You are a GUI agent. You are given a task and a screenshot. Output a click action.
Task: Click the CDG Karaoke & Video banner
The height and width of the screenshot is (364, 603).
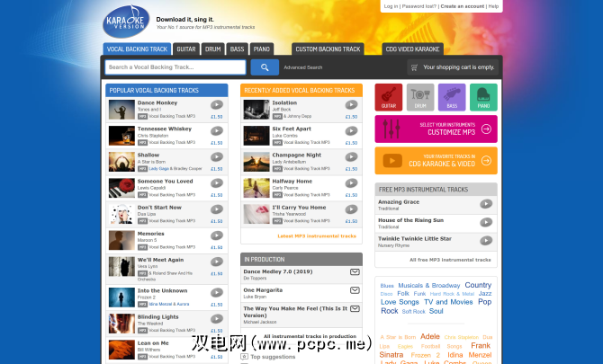[x=436, y=161]
